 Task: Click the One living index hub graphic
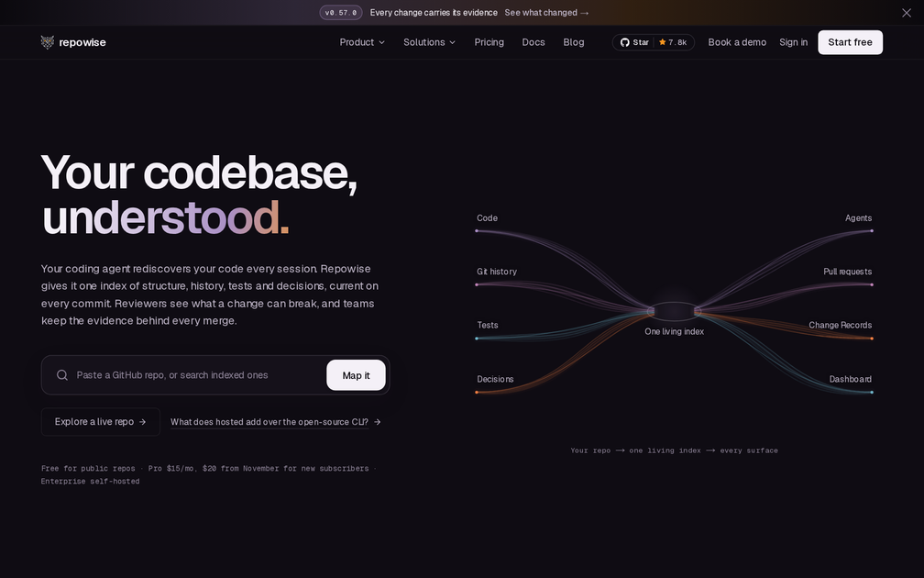[x=674, y=311]
